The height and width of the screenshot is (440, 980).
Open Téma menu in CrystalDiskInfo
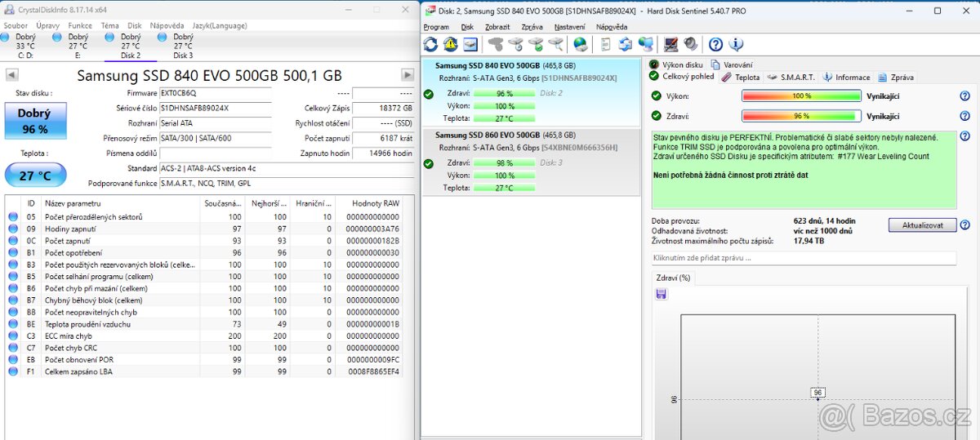(x=109, y=25)
